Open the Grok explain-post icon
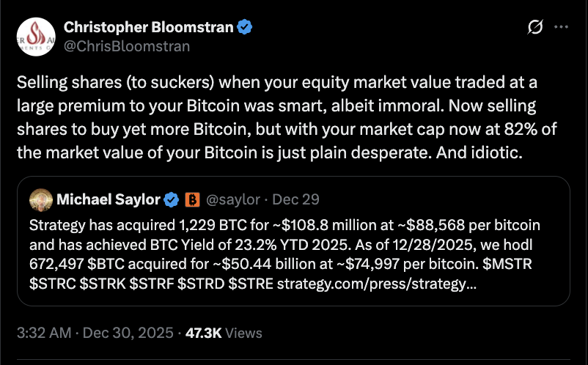Image resolution: width=588 pixels, height=365 pixels. coord(535,28)
